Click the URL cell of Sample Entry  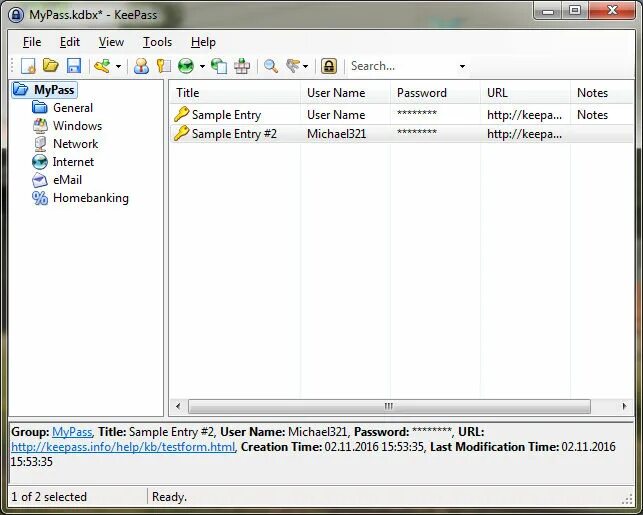(524, 115)
